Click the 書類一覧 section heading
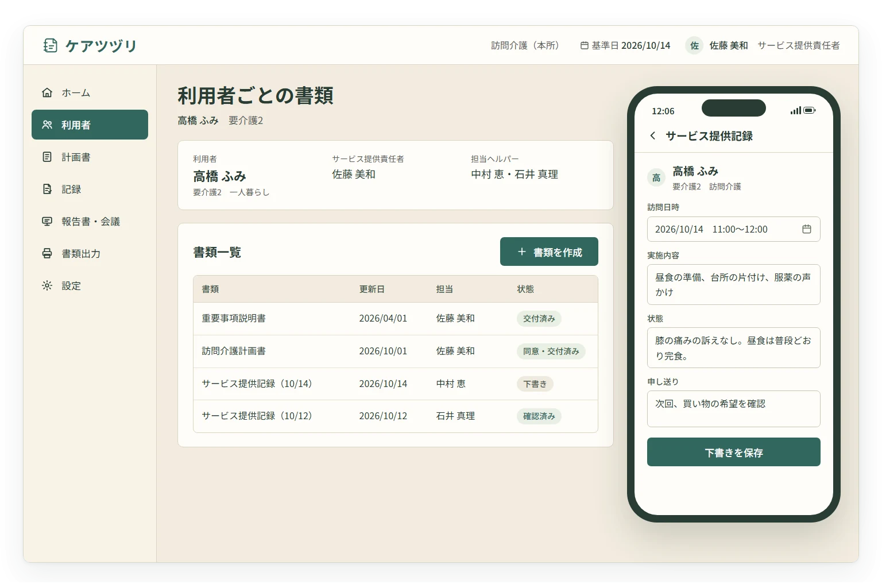 (x=217, y=252)
